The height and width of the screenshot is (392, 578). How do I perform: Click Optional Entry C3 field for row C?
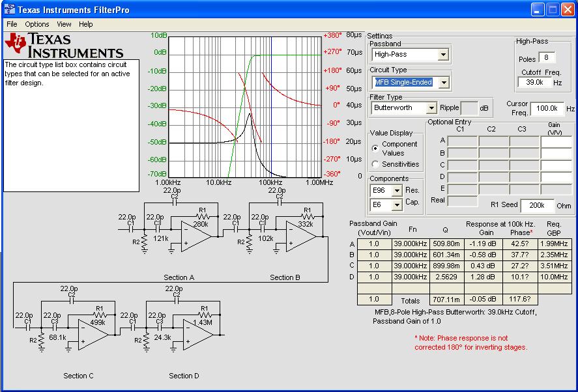tap(525, 165)
